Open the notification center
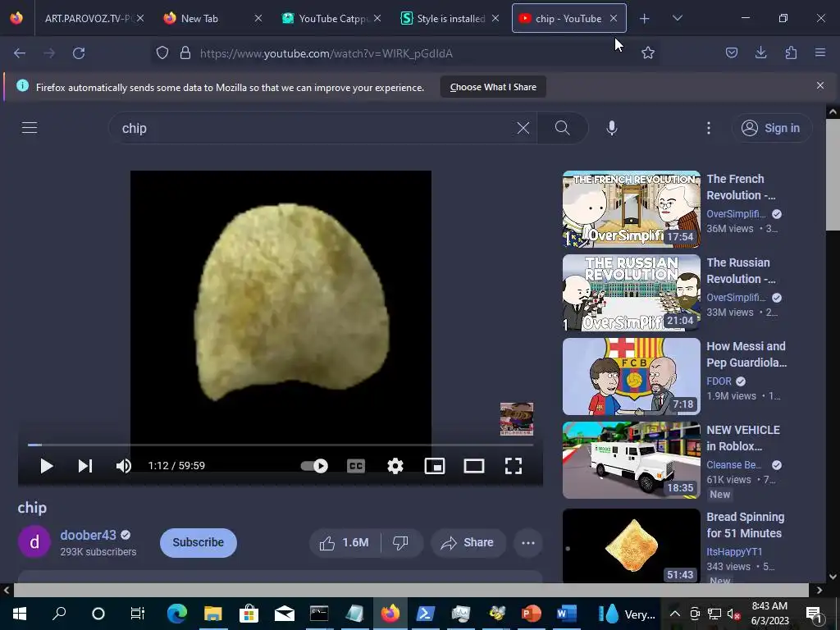 tap(815, 614)
